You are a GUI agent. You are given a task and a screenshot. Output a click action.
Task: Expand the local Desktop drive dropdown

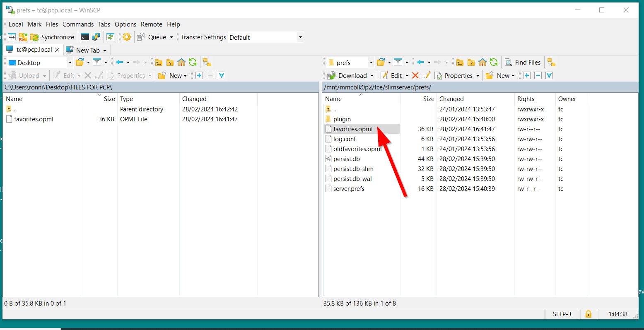(70, 63)
